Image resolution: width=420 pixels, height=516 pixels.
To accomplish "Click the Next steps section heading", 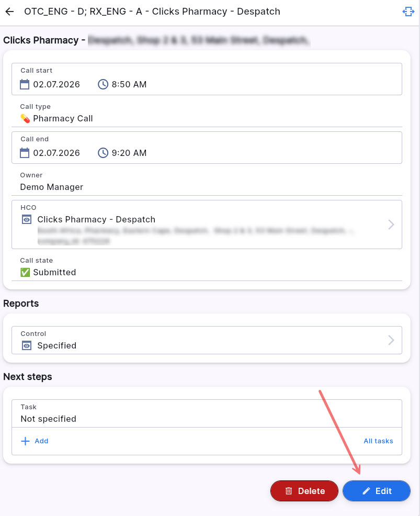I will pyautogui.click(x=28, y=376).
